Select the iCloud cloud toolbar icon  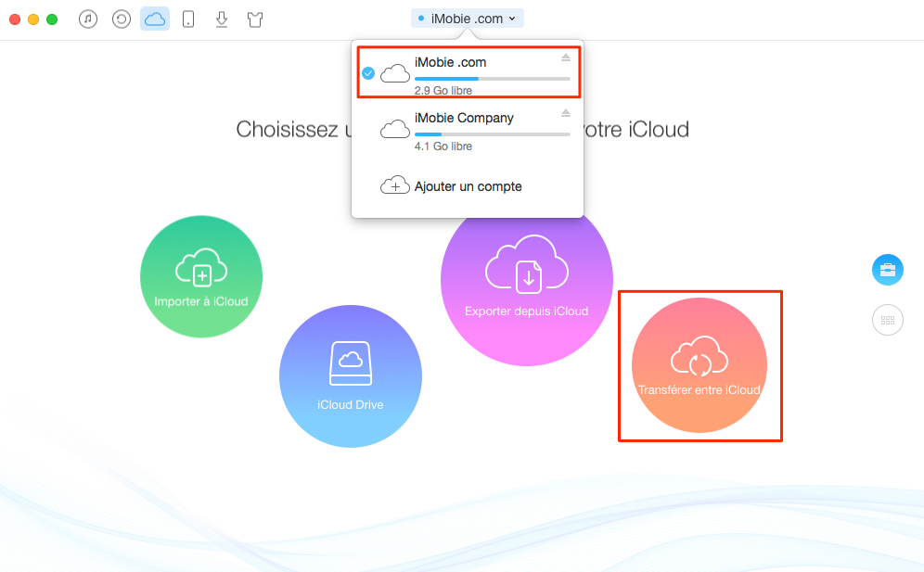[155, 19]
